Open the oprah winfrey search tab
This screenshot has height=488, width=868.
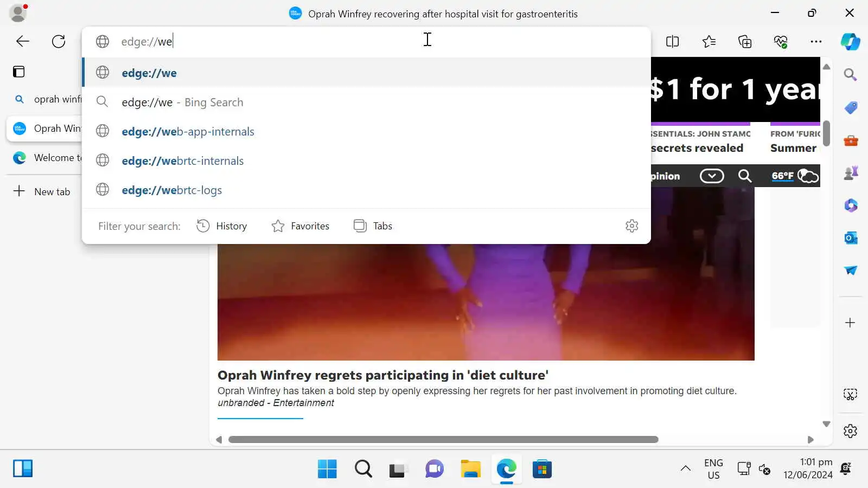click(x=44, y=99)
